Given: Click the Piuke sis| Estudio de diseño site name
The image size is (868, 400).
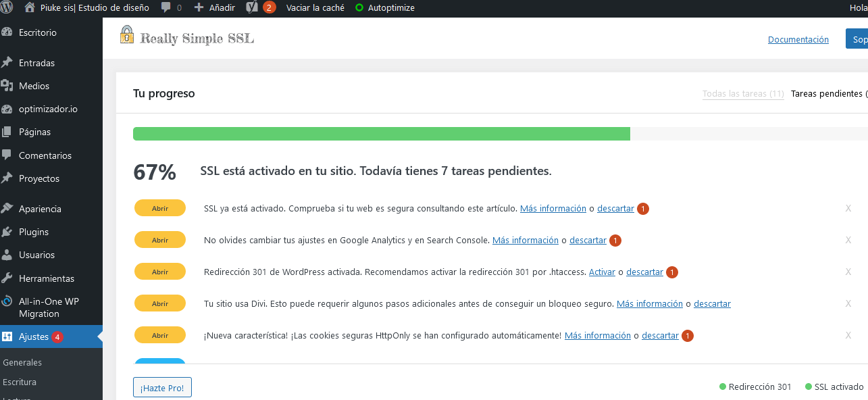Looking at the screenshot, I should [95, 8].
